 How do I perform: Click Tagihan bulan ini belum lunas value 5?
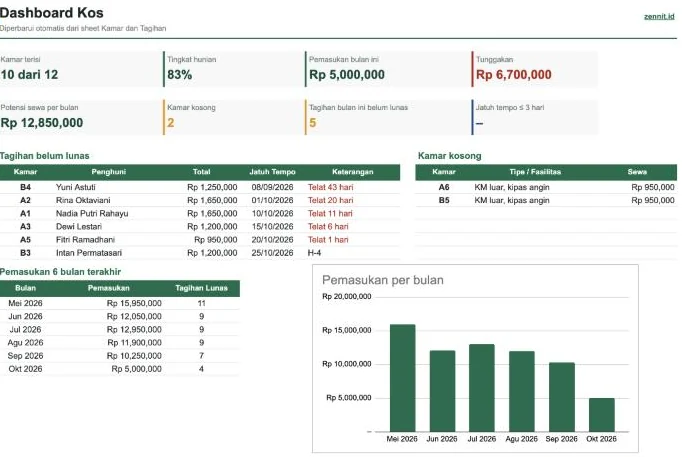[x=312, y=123]
